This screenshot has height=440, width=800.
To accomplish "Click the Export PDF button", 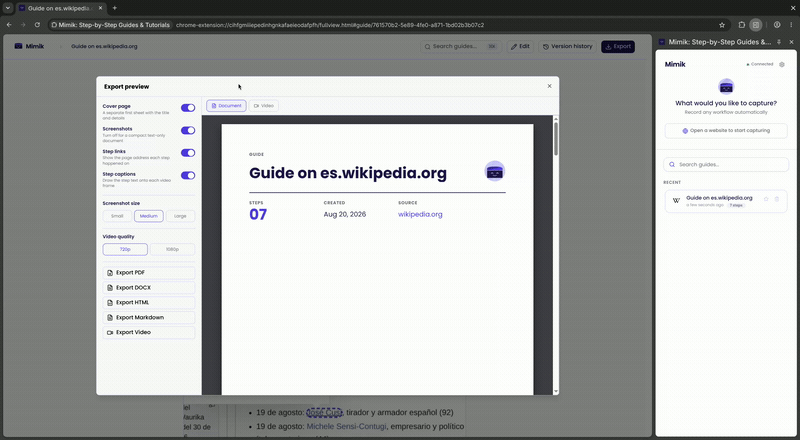I will click(149, 273).
